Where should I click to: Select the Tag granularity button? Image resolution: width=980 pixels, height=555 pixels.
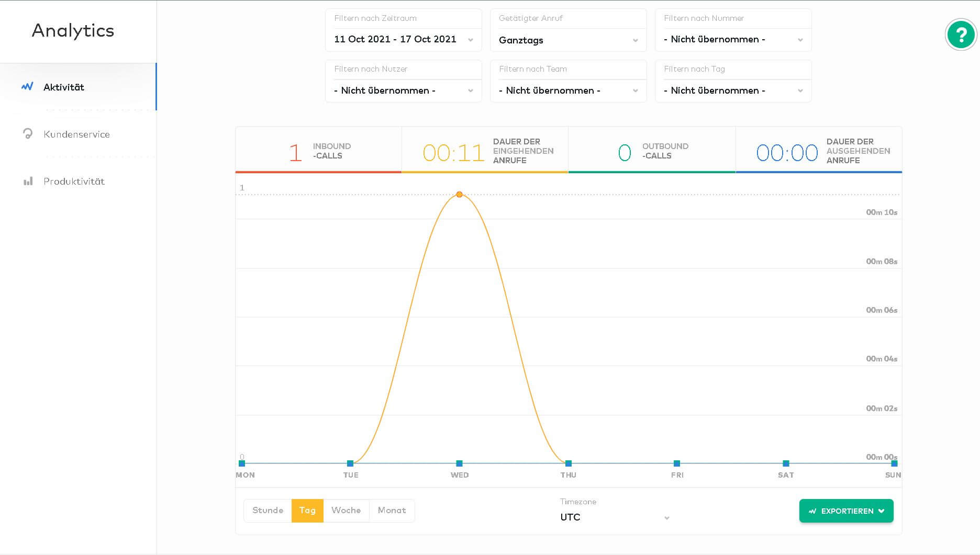point(307,511)
